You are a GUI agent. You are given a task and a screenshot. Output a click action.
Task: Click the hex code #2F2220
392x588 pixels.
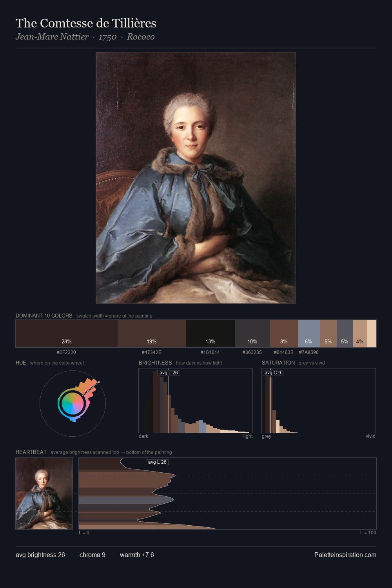pyautogui.click(x=66, y=352)
